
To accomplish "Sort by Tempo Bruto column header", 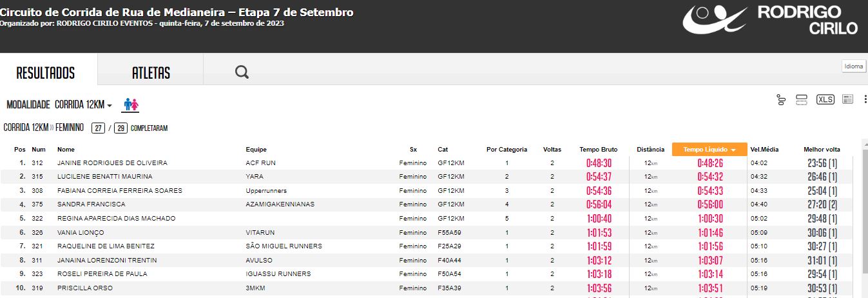I will pyautogui.click(x=598, y=149).
